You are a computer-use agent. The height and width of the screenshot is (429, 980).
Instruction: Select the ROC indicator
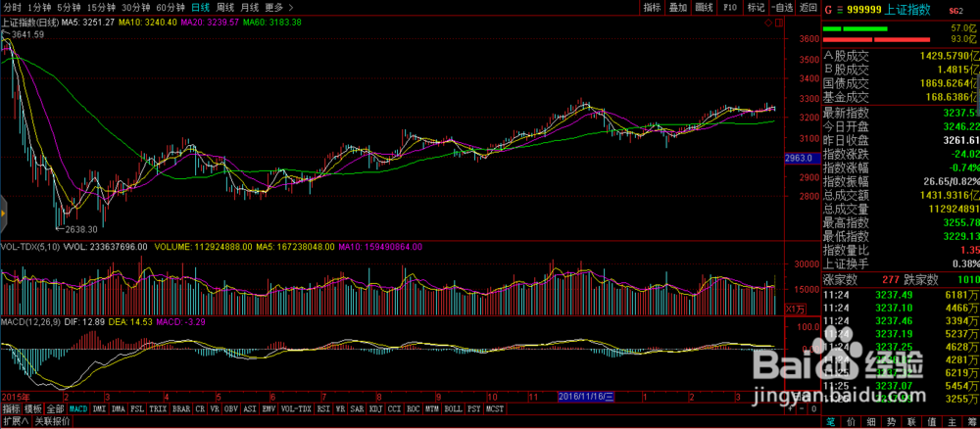(414, 409)
